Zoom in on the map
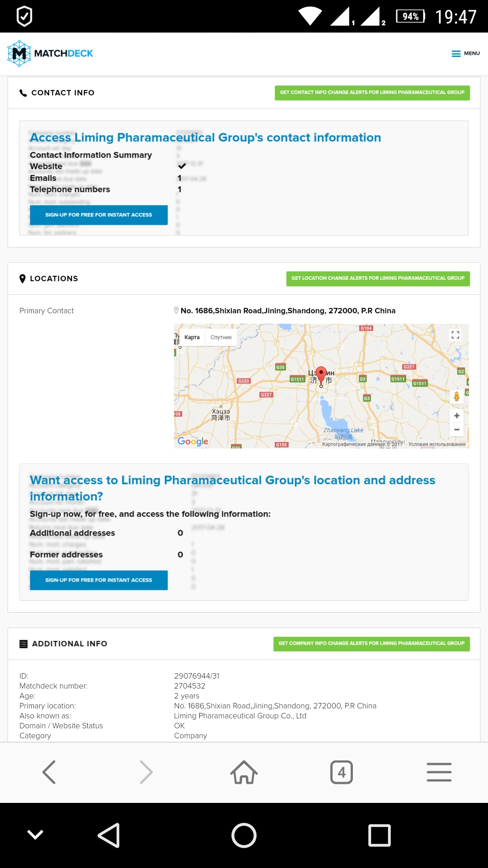Screen dimensions: 488x868 pos(457,416)
